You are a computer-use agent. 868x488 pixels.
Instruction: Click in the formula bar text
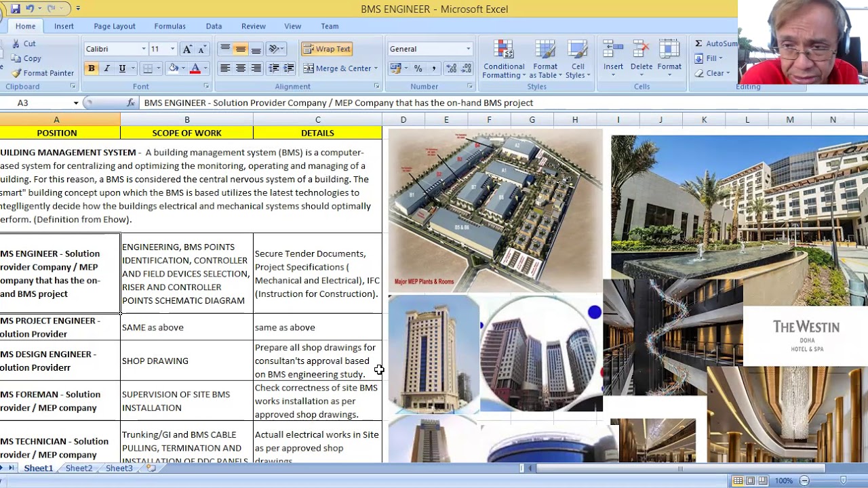click(x=338, y=103)
